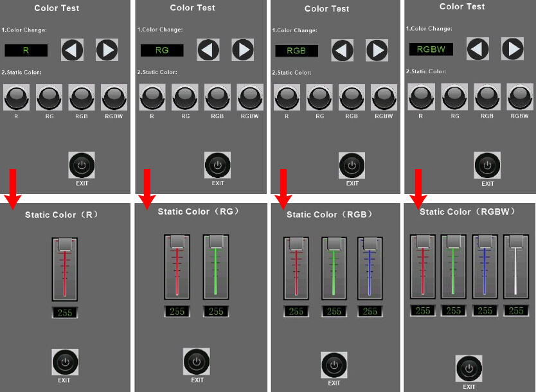Click the right arrow in the RGBW display panel
The width and height of the screenshot is (536, 392).
(x=512, y=49)
